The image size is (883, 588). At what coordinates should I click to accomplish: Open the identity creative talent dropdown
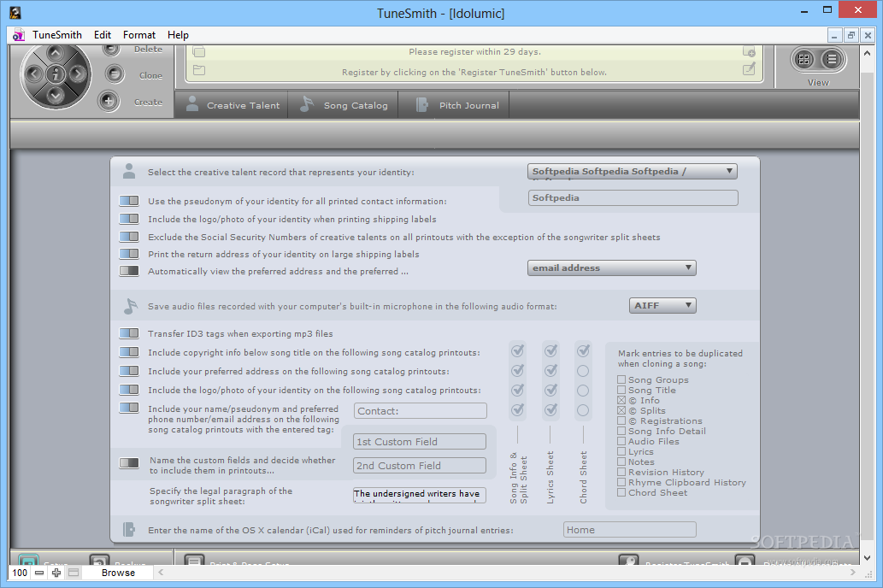633,171
